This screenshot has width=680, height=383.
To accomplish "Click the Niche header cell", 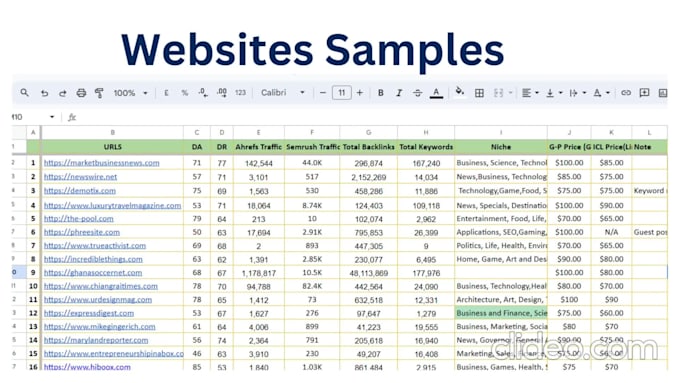I will pyautogui.click(x=501, y=147).
